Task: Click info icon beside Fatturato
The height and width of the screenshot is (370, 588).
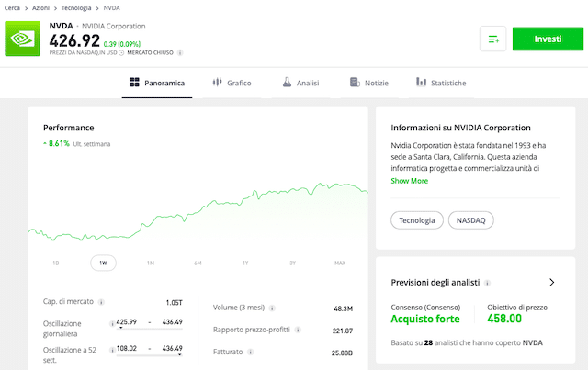Action: pyautogui.click(x=250, y=352)
